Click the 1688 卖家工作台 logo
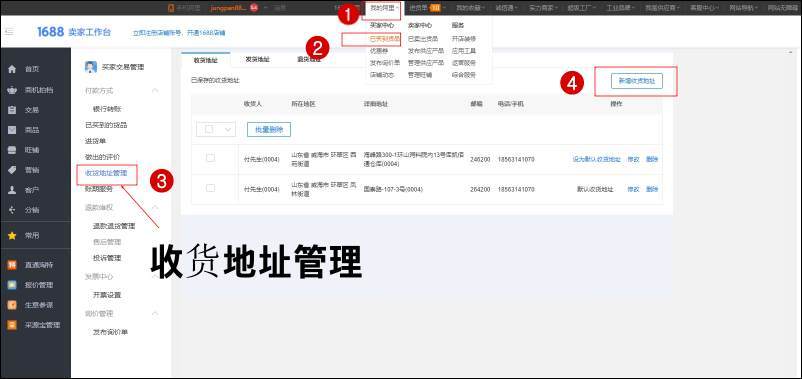The image size is (802, 379). pyautogui.click(x=74, y=32)
